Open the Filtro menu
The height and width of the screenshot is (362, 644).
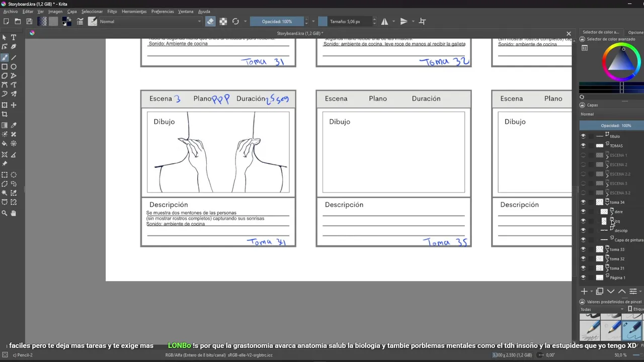click(112, 12)
